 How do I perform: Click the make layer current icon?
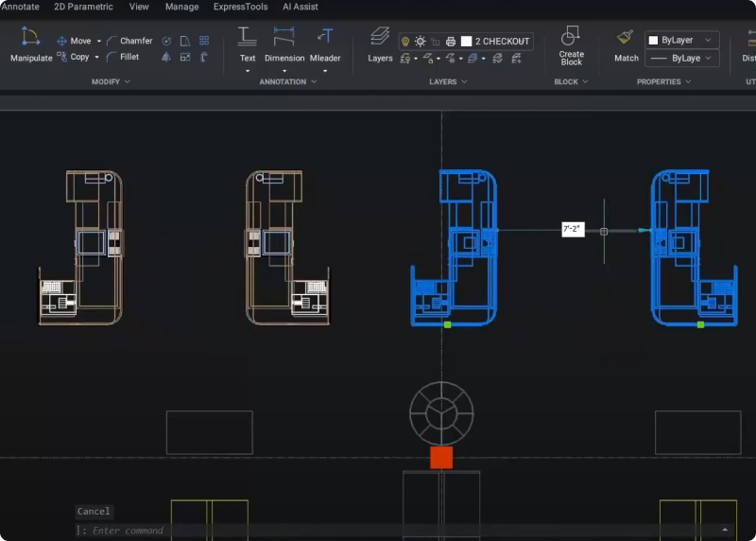pos(498,59)
